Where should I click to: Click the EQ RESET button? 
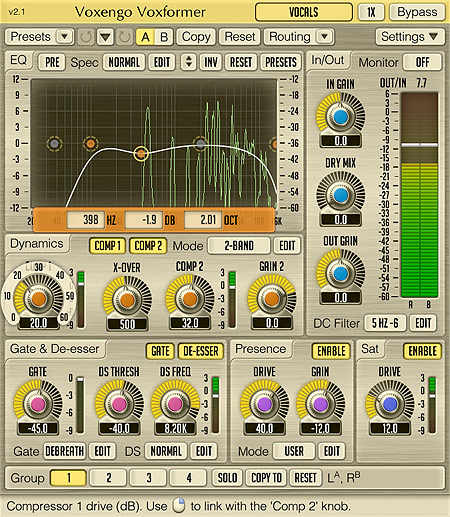tap(241, 62)
